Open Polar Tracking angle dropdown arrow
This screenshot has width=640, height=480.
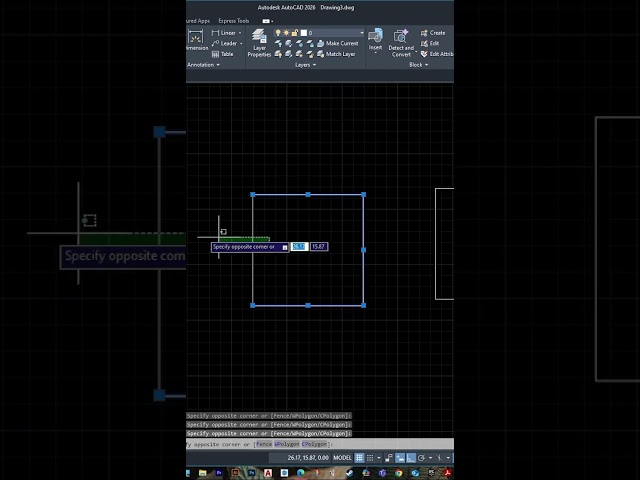point(430,458)
